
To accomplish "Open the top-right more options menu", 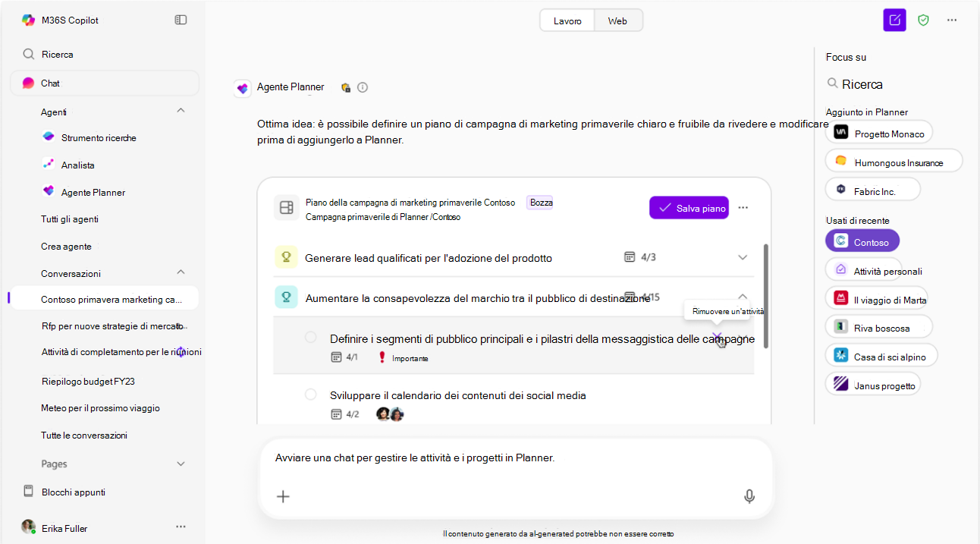I will point(952,20).
